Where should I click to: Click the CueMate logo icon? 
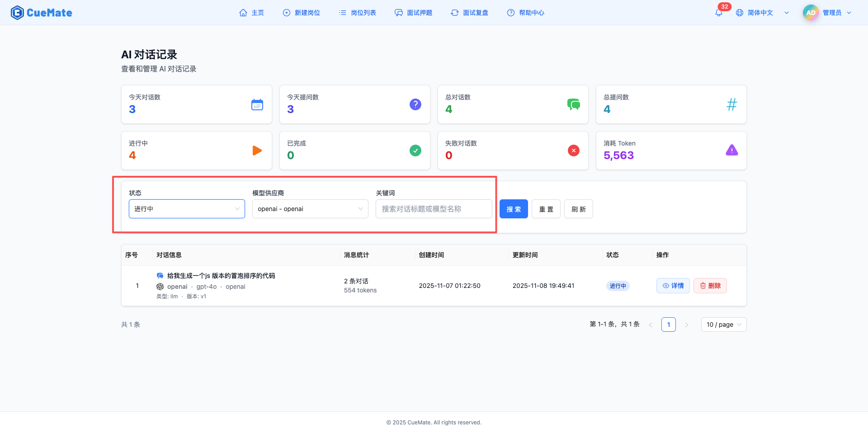(x=17, y=12)
